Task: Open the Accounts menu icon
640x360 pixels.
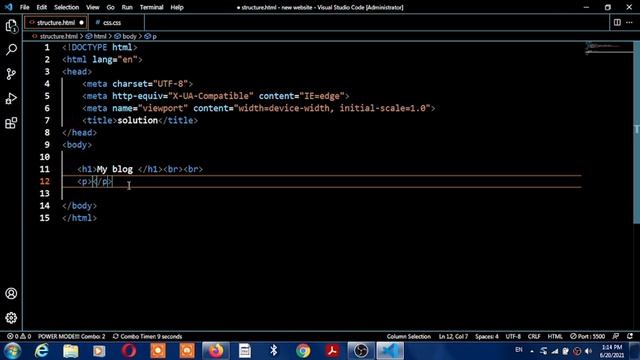Action: point(11,293)
